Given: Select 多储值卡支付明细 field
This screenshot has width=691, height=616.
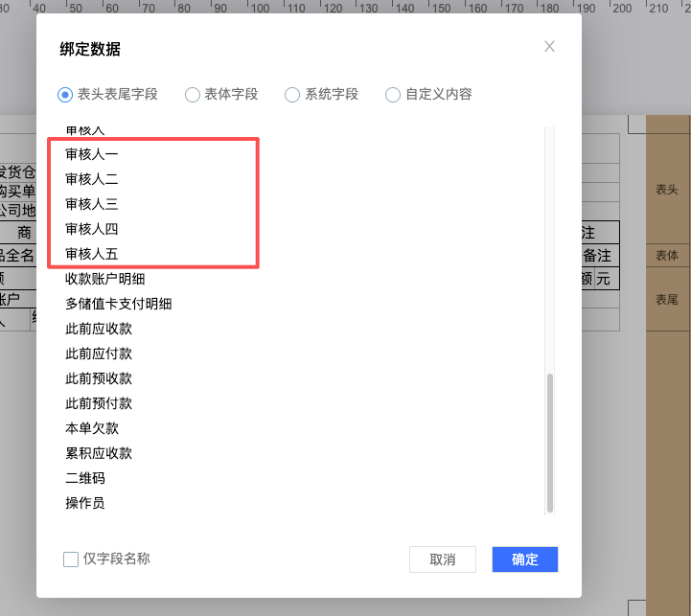Looking at the screenshot, I should pos(118,304).
